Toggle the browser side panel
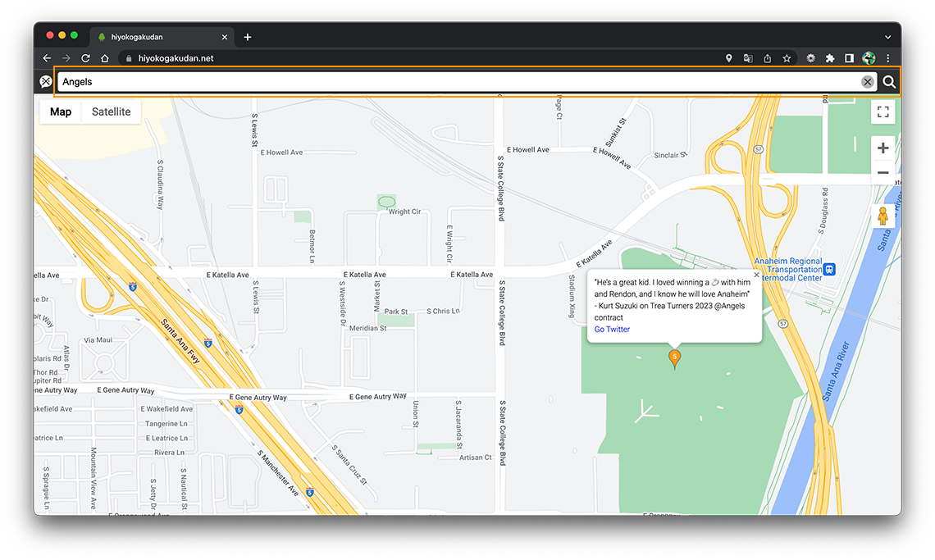The width and height of the screenshot is (935, 560). click(849, 58)
